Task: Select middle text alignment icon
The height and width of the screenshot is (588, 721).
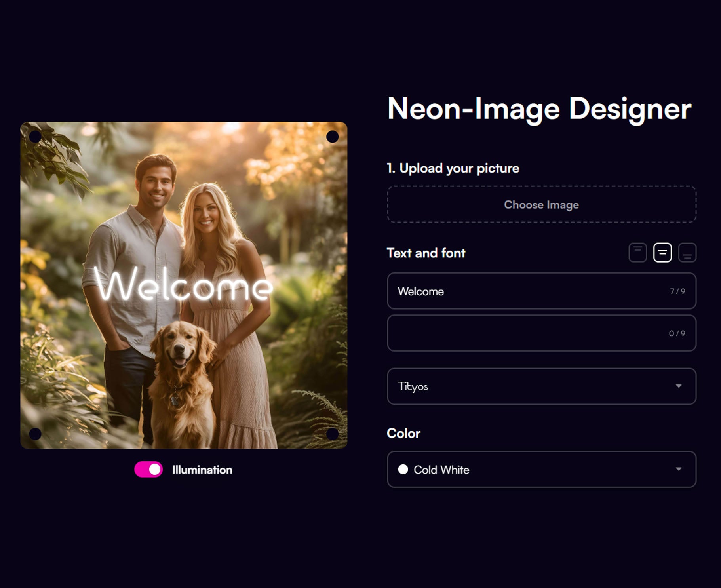Action: [x=662, y=253]
